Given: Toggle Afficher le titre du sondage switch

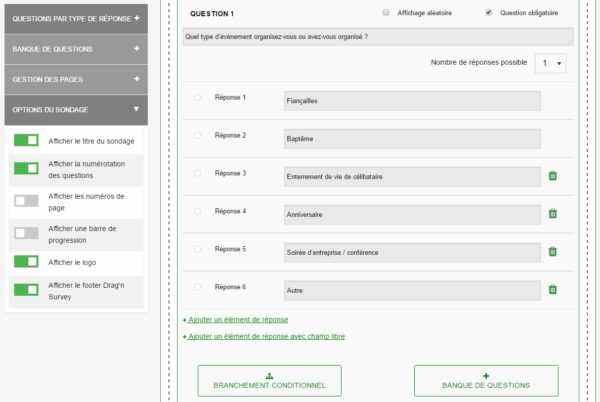Looking at the screenshot, I should coord(26,140).
